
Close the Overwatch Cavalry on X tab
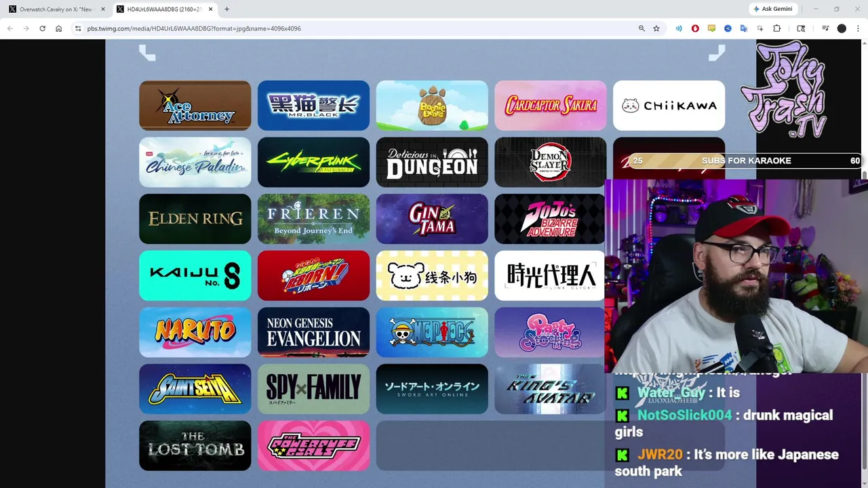103,9
